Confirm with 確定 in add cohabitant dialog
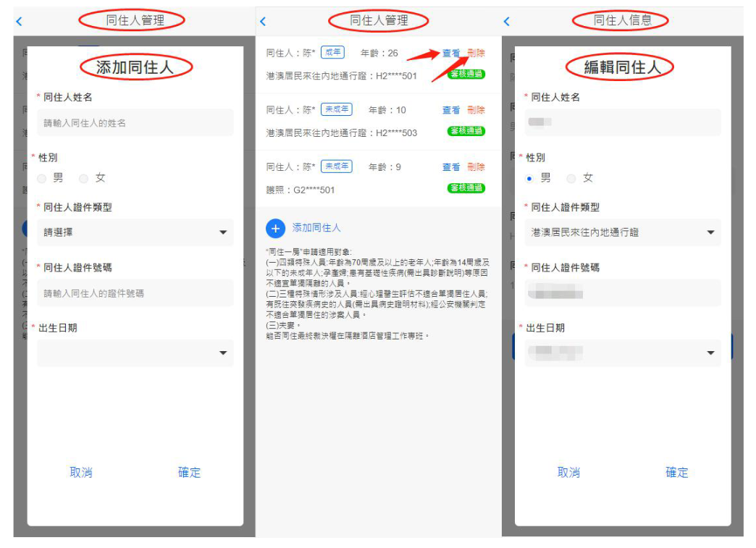756x548 pixels. (190, 472)
